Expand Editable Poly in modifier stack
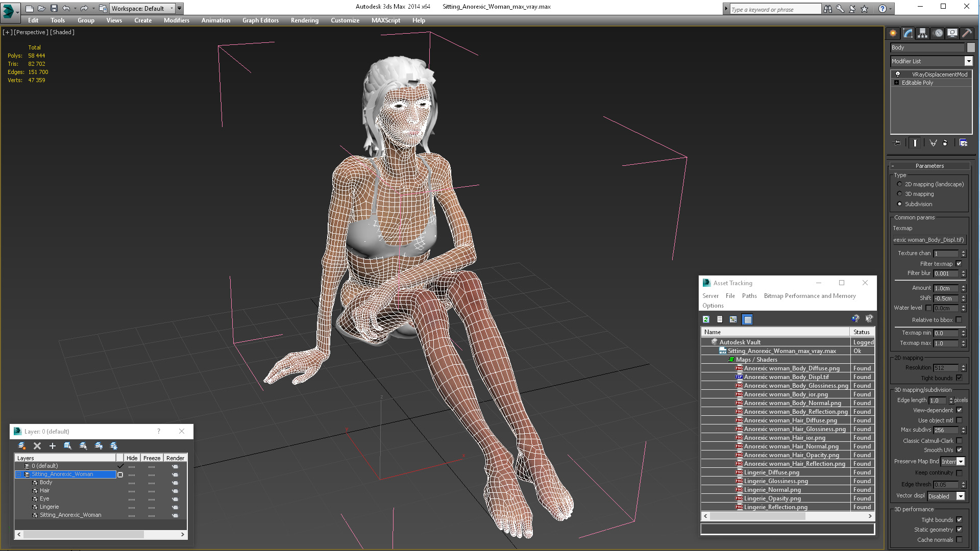Screen dimensions: 980x551 point(896,83)
